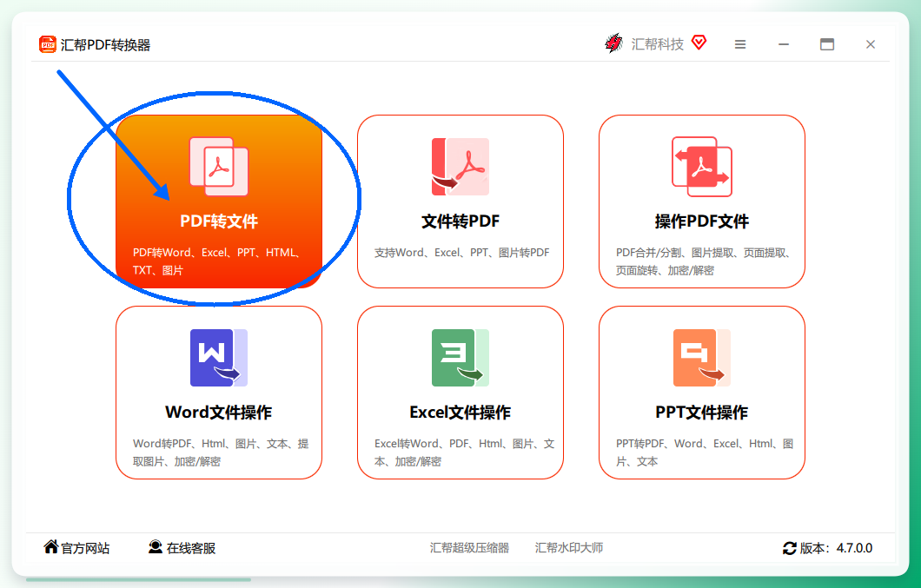Visit the 官方网站 link

click(x=85, y=548)
